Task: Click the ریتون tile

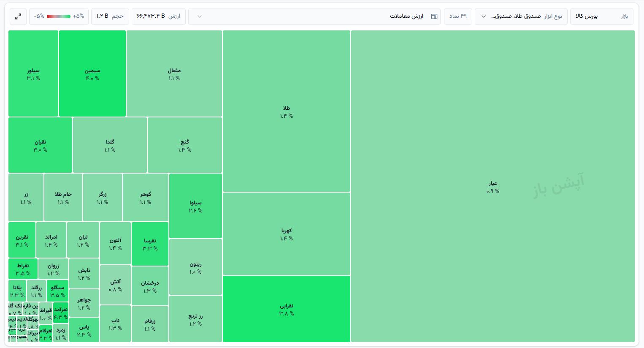Action: tap(195, 267)
